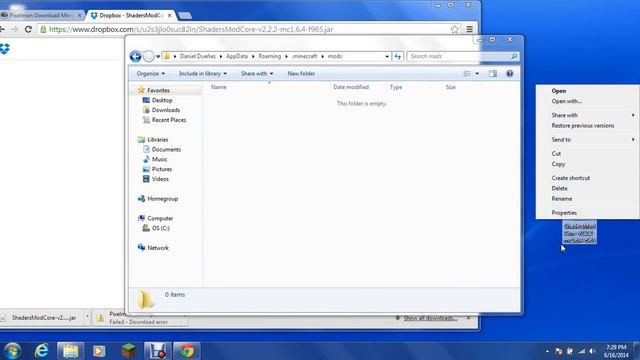Viewport: 640px width, 360px height.
Task: Choose Open in the context menu
Action: 559,91
